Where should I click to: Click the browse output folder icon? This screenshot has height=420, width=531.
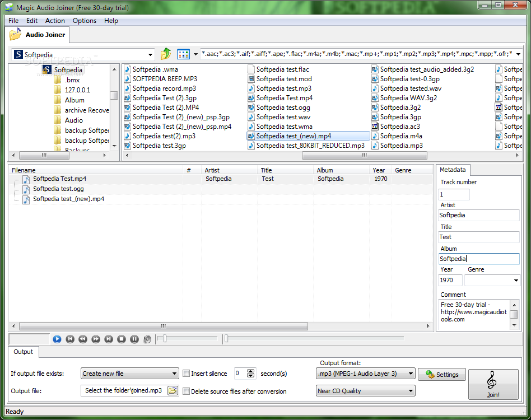(173, 390)
